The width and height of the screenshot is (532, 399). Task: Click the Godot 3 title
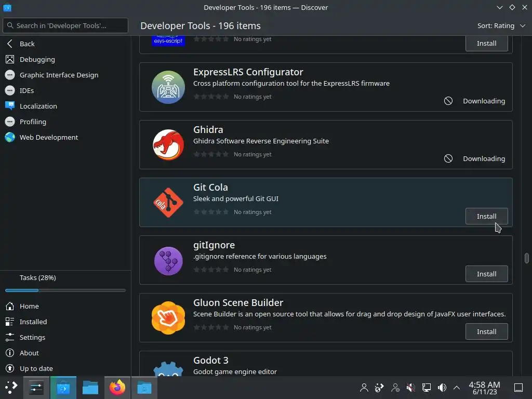click(x=211, y=361)
